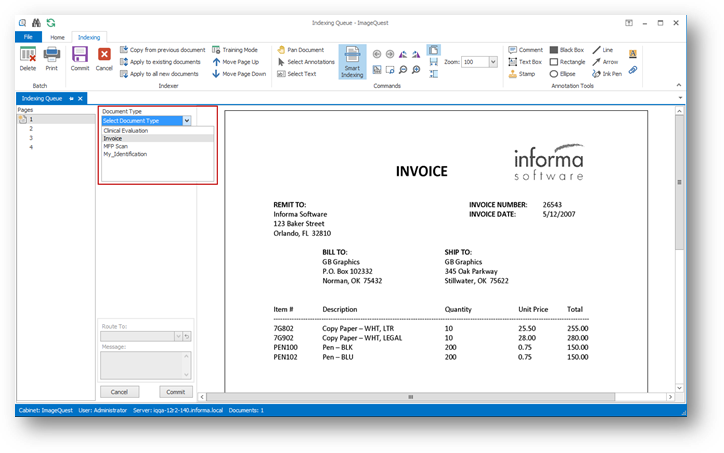Switch to the Indexing ribbon tab
Viewport: 724px width, 453px height.
[x=89, y=37]
